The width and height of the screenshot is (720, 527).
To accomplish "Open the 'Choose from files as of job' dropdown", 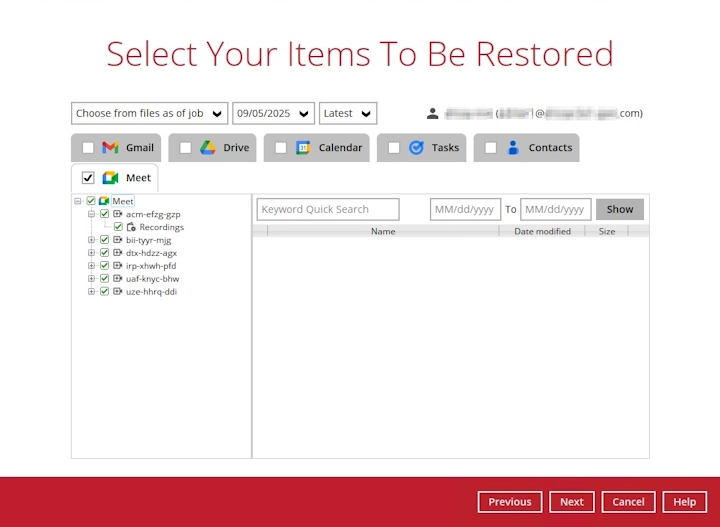I will tap(149, 114).
